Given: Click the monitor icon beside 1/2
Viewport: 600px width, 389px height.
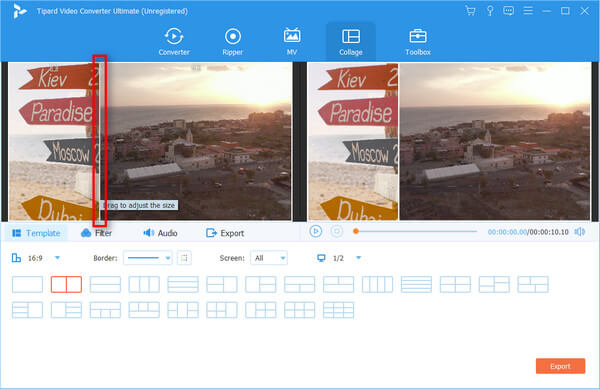Looking at the screenshot, I should [x=321, y=258].
